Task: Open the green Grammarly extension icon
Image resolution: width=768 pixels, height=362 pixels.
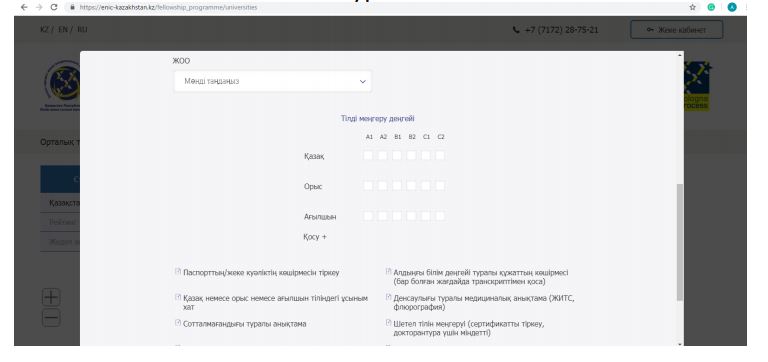Action: tap(711, 7)
